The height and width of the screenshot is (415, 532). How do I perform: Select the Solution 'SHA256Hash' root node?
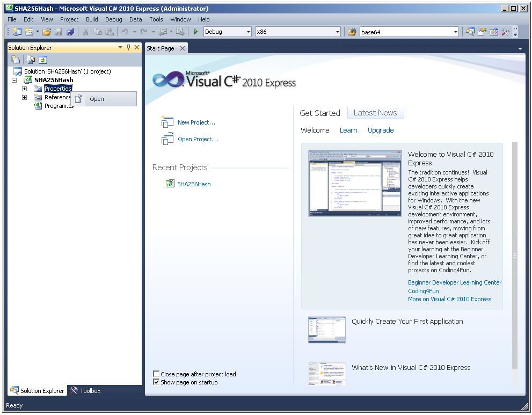tap(67, 71)
